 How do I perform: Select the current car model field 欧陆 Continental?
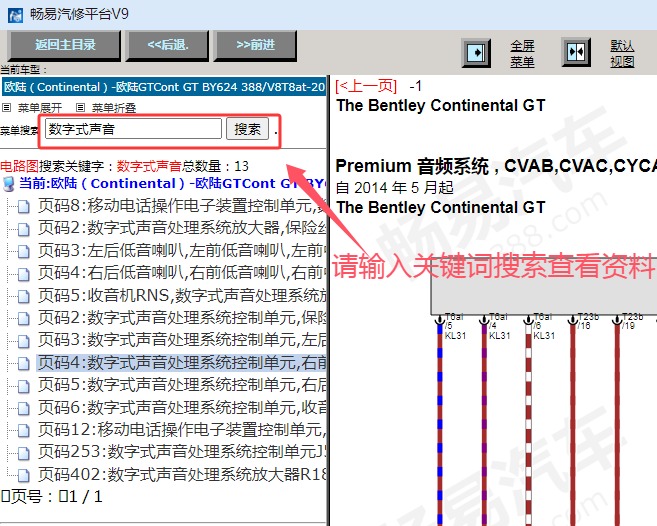(163, 87)
